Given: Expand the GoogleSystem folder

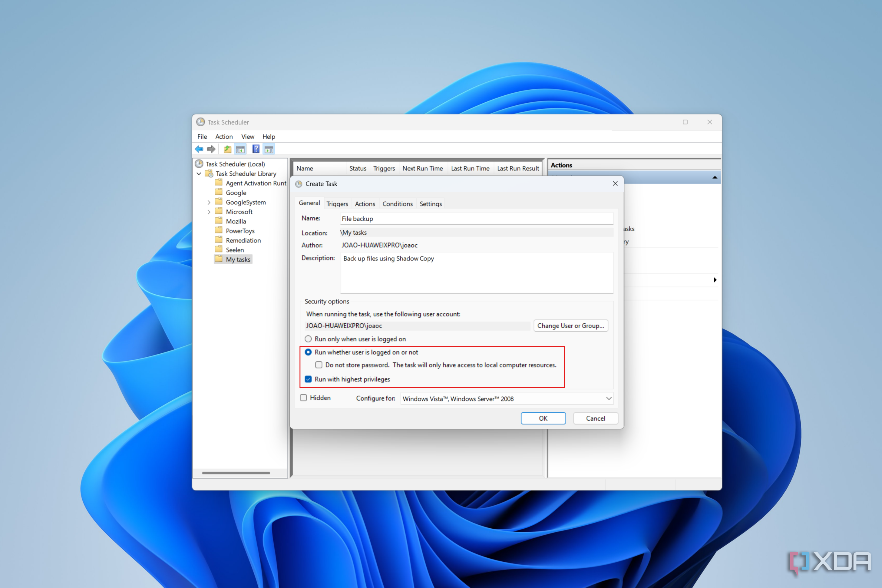Looking at the screenshot, I should click(209, 202).
